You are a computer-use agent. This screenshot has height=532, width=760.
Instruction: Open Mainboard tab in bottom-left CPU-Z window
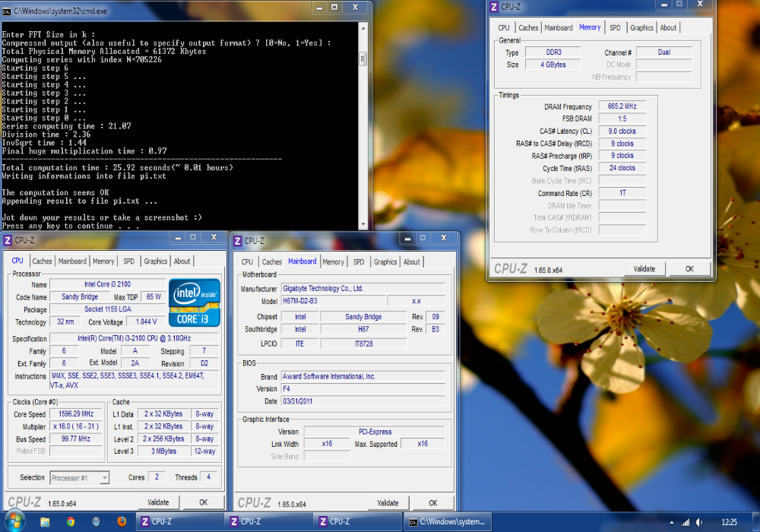72,261
